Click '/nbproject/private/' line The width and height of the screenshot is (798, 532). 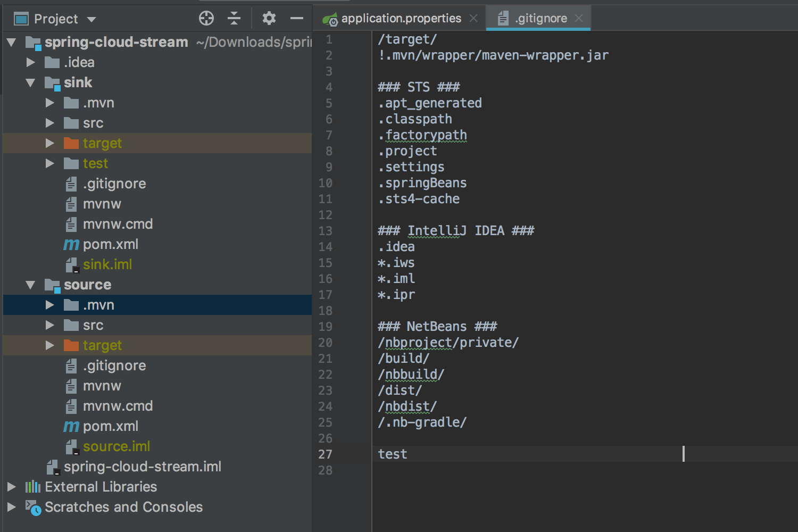click(x=448, y=343)
